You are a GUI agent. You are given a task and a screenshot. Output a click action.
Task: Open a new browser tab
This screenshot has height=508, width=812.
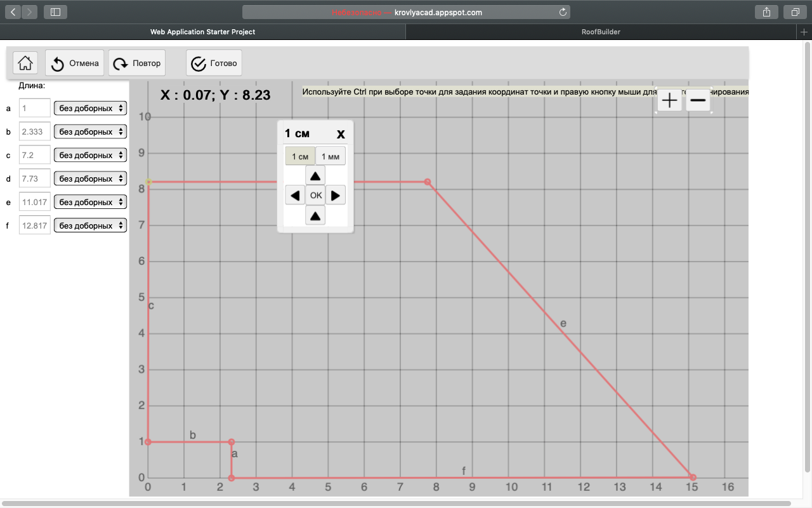tap(804, 32)
